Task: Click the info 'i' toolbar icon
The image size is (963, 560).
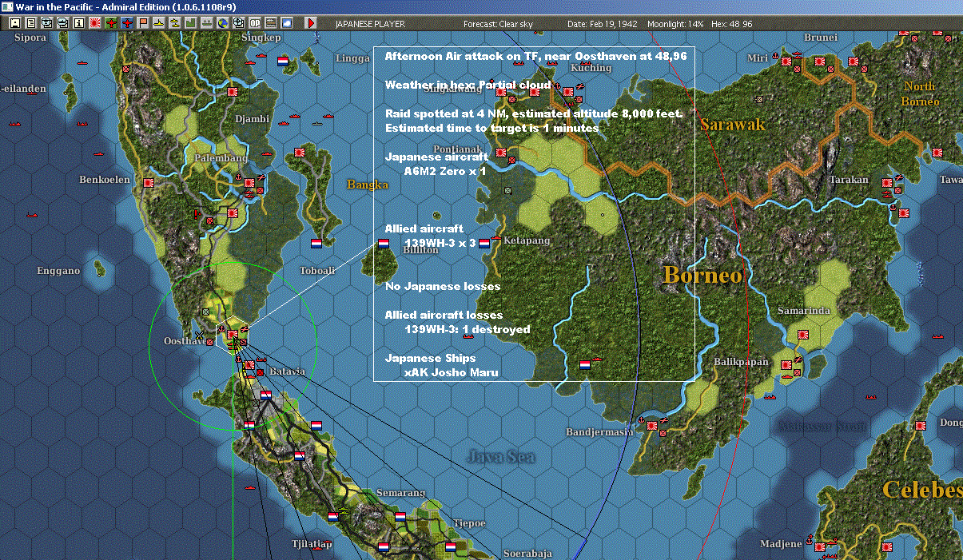Action: 78,23
